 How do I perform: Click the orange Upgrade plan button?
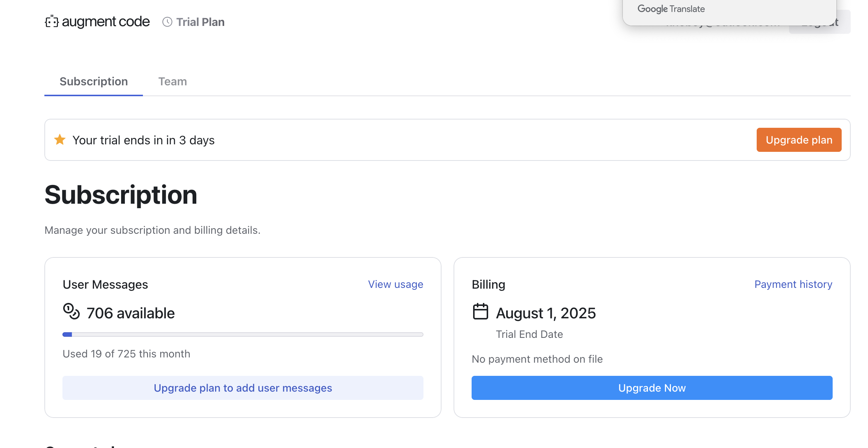[799, 140]
